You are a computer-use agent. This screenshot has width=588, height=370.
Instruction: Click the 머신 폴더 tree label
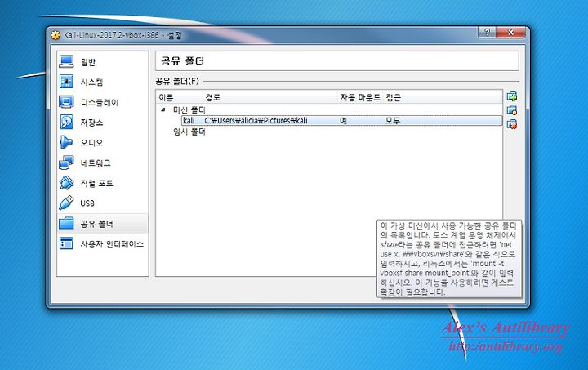[189, 109]
